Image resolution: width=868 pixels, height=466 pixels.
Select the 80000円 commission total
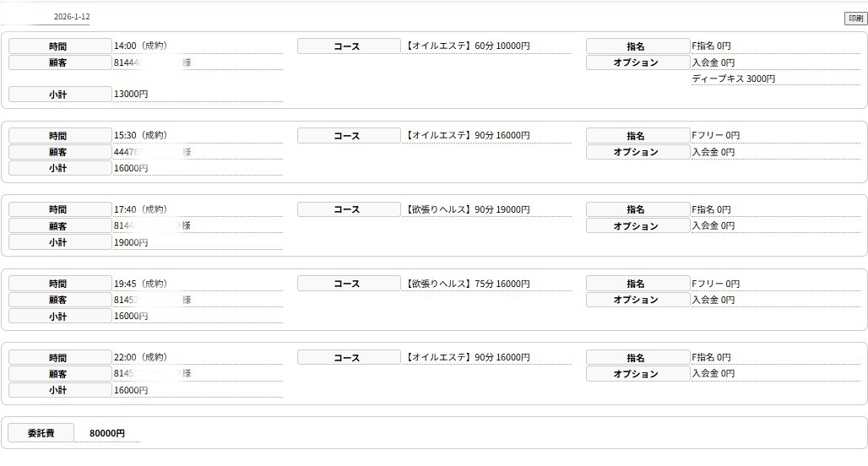pyautogui.click(x=107, y=433)
